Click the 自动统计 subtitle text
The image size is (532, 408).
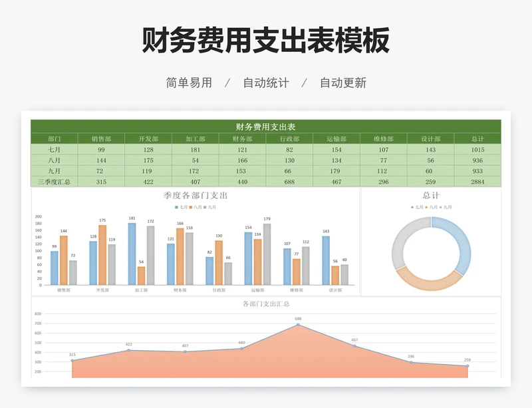pos(266,83)
